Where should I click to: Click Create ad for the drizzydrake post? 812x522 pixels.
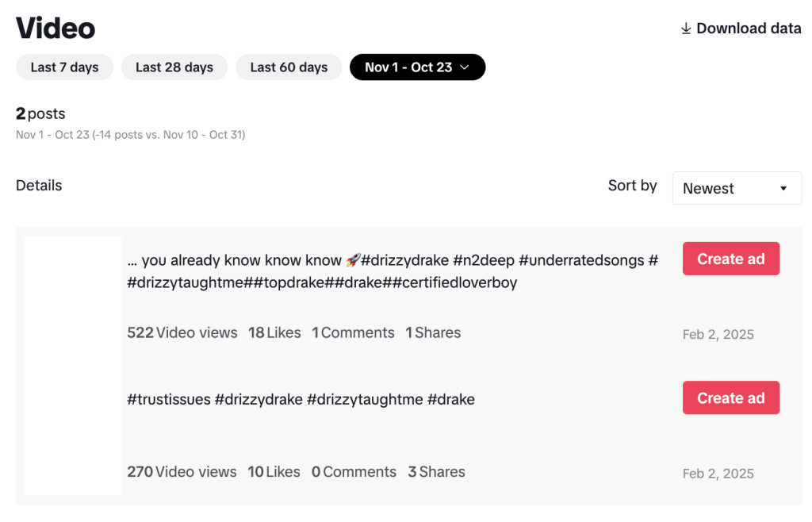tap(731, 258)
